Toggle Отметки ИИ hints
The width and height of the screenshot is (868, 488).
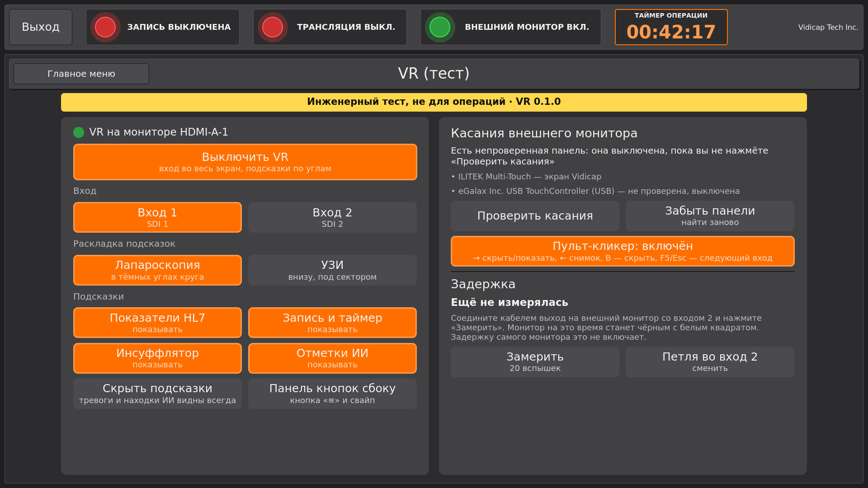click(332, 358)
